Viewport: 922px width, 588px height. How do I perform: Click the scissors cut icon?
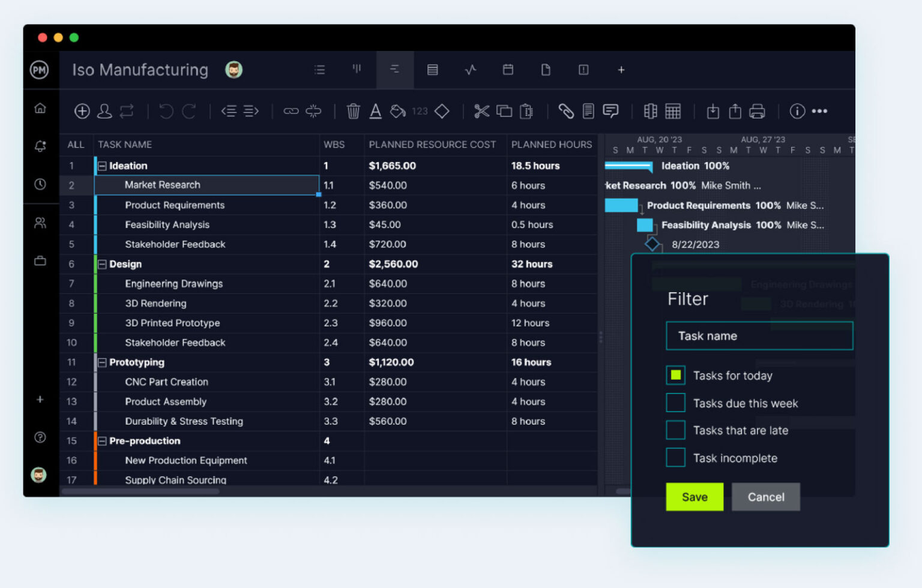(x=481, y=111)
